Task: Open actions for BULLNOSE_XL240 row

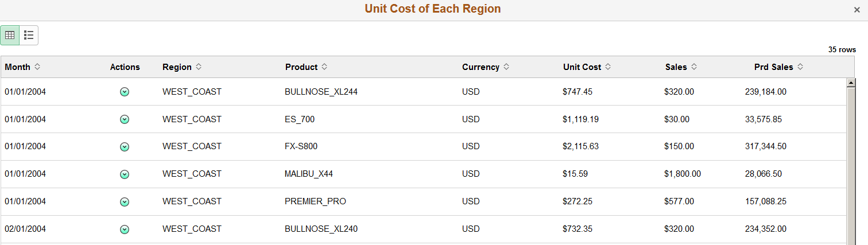Action: [125, 230]
